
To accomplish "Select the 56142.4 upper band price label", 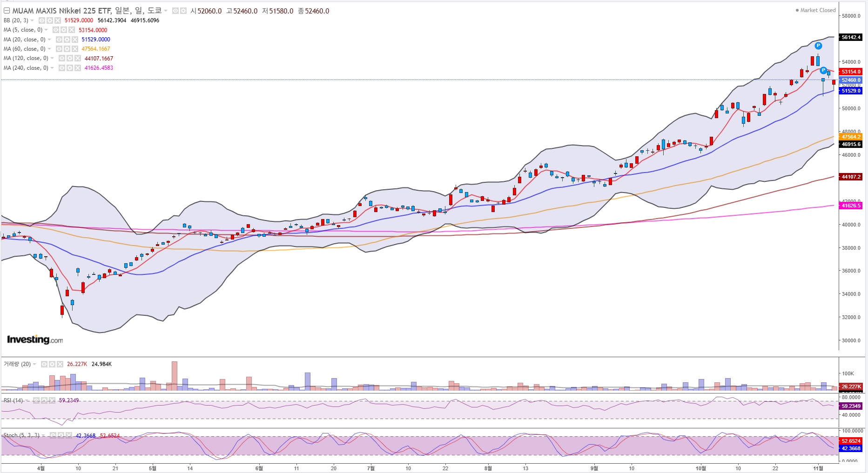I will 851,37.
